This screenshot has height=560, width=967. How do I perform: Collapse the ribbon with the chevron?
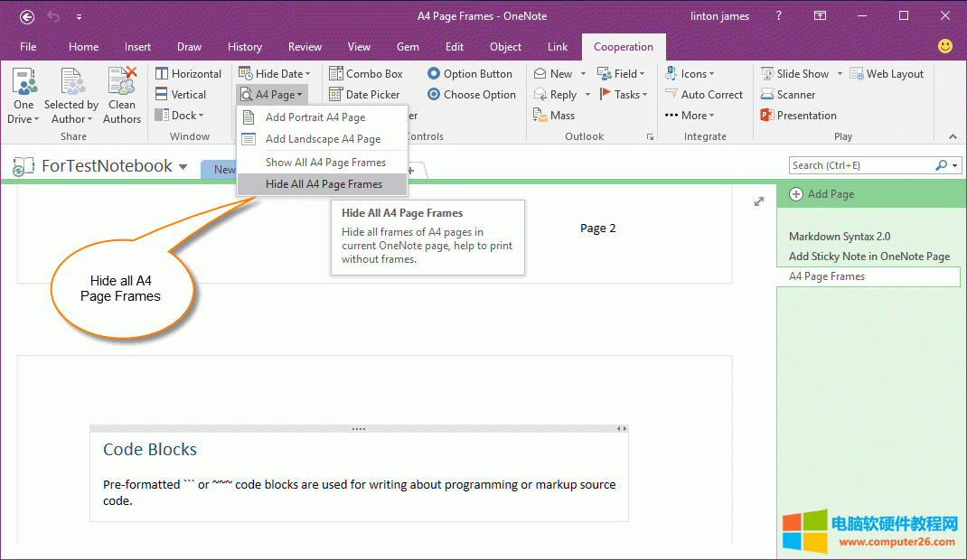tap(952, 136)
